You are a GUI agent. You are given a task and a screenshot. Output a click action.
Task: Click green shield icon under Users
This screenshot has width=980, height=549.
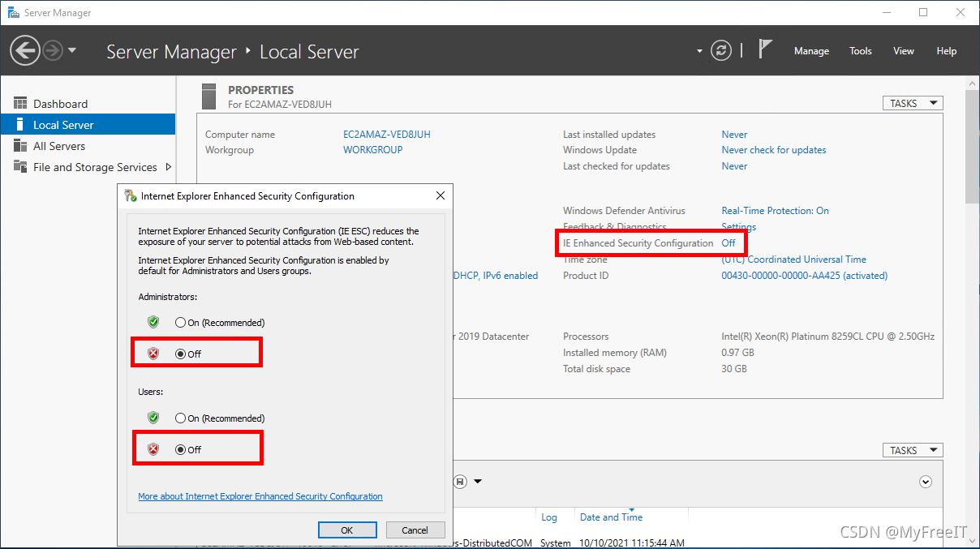(153, 418)
